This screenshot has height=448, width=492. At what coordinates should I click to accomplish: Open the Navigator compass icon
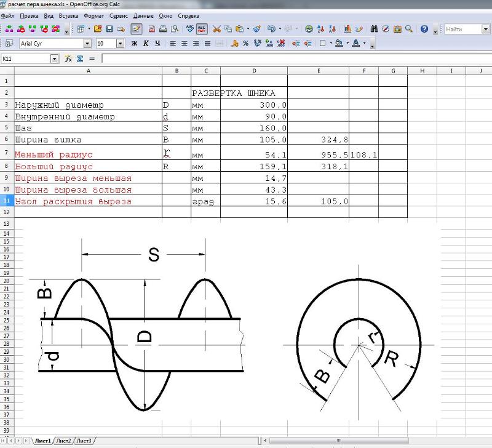click(386, 29)
